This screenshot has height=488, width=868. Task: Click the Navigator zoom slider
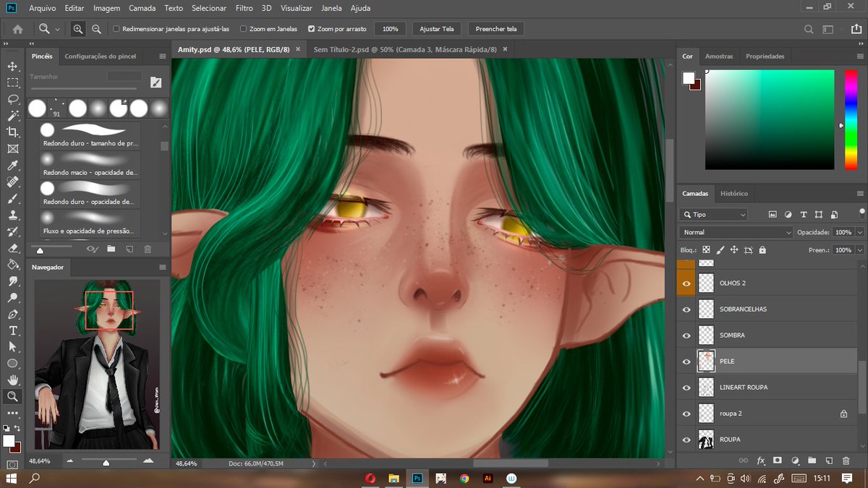point(106,461)
